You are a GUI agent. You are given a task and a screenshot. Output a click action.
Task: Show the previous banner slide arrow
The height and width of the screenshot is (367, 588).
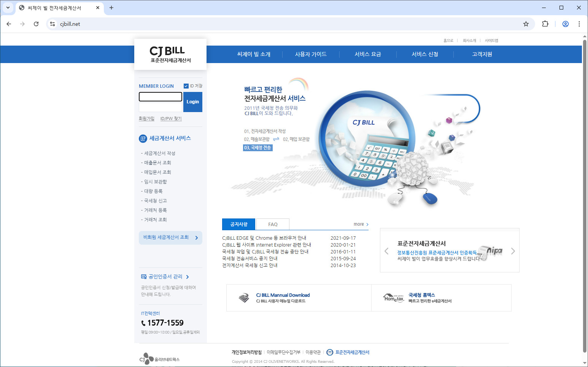pos(386,251)
